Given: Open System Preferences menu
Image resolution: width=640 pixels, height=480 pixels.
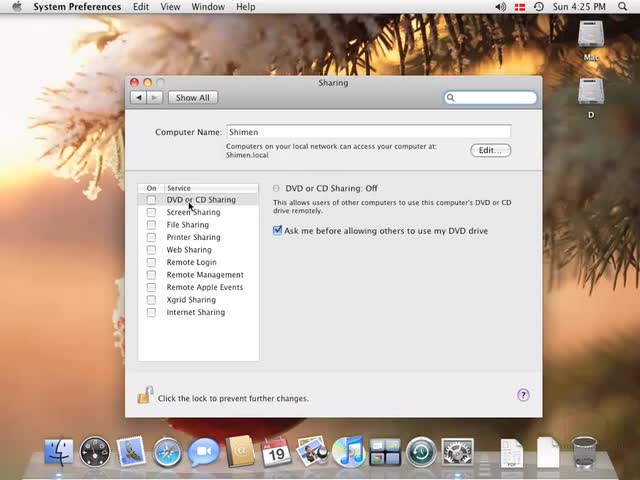Looking at the screenshot, I should tap(77, 7).
